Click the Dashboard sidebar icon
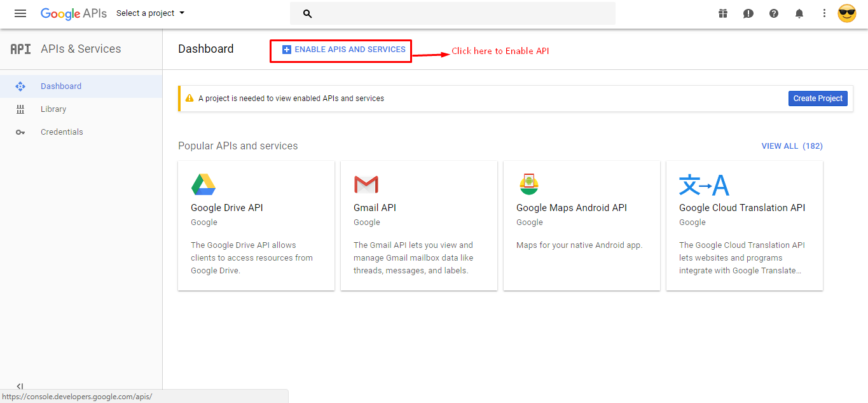Viewport: 868px width, 403px height. [x=20, y=86]
